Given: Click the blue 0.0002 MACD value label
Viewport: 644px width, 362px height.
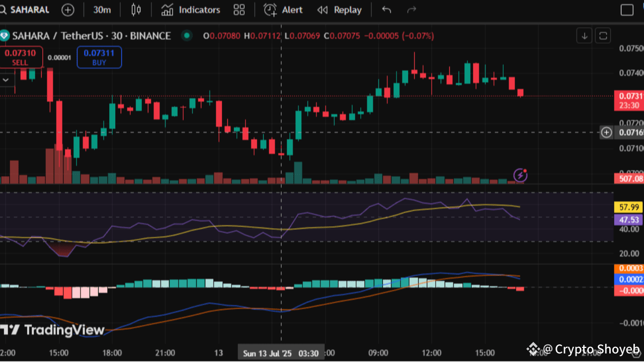Looking at the screenshot, I should coord(629,280).
